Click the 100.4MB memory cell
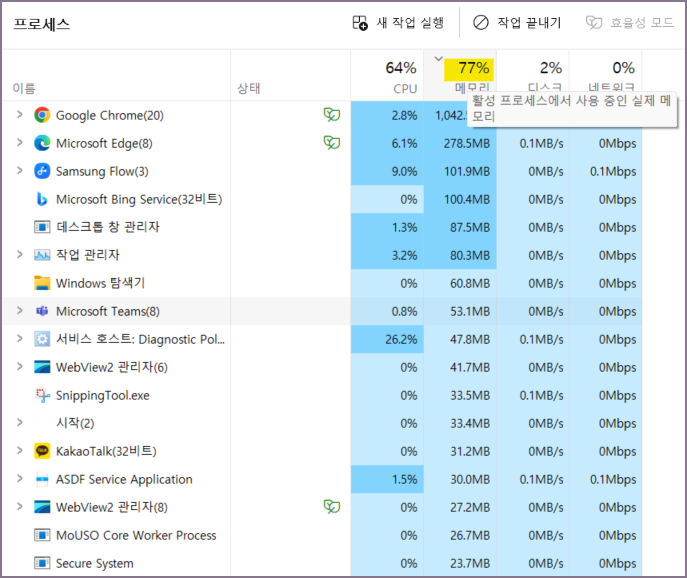 460,199
